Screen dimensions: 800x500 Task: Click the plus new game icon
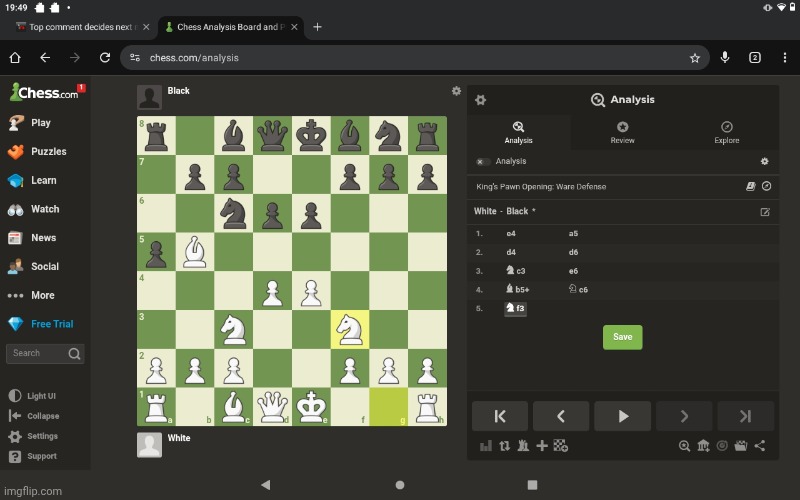[542, 446]
